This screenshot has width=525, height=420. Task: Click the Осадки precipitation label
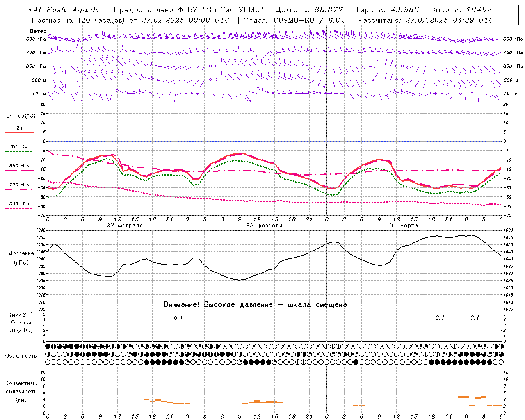pos(21,322)
